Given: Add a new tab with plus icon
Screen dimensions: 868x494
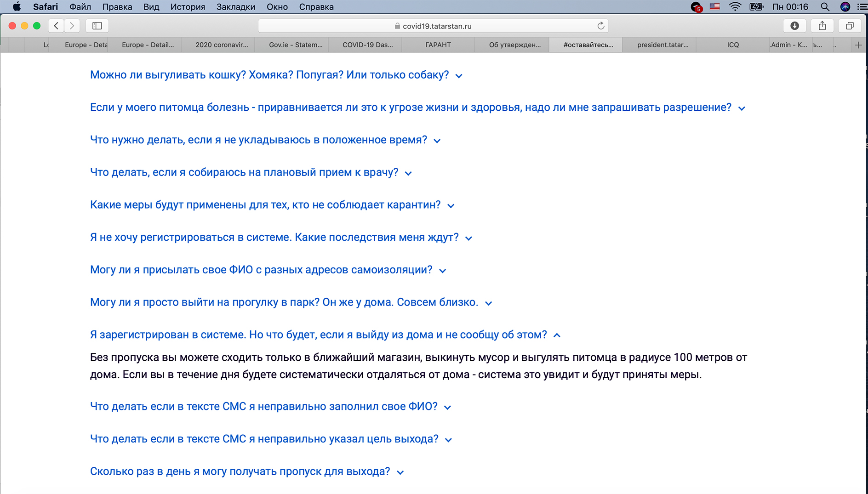Looking at the screenshot, I should 858,45.
